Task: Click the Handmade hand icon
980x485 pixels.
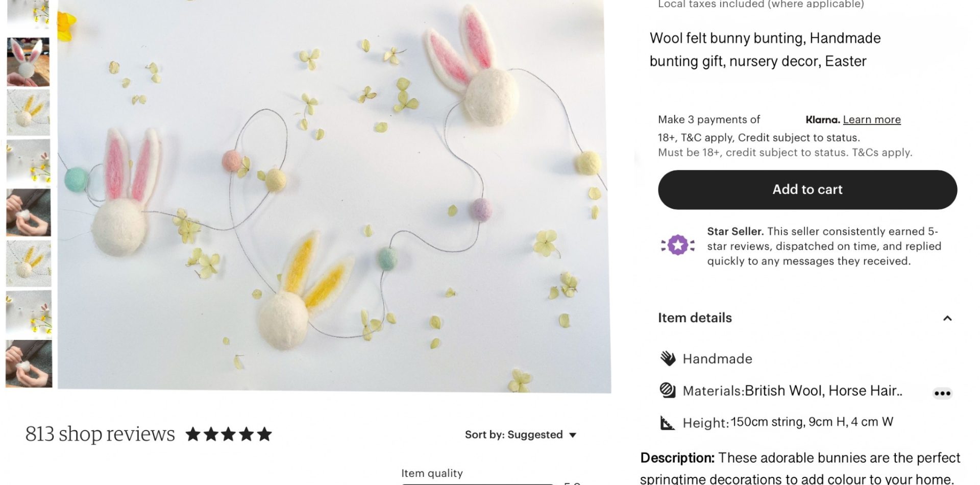Action: click(668, 358)
